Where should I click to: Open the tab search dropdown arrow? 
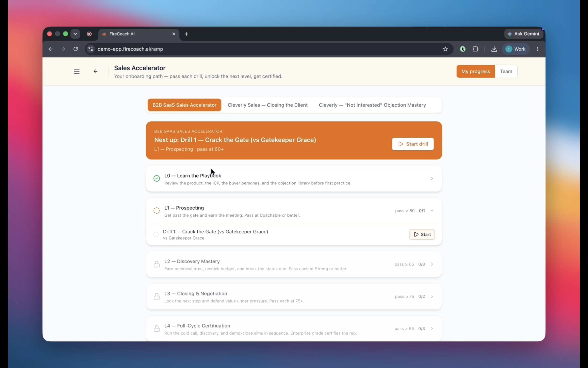click(x=75, y=34)
